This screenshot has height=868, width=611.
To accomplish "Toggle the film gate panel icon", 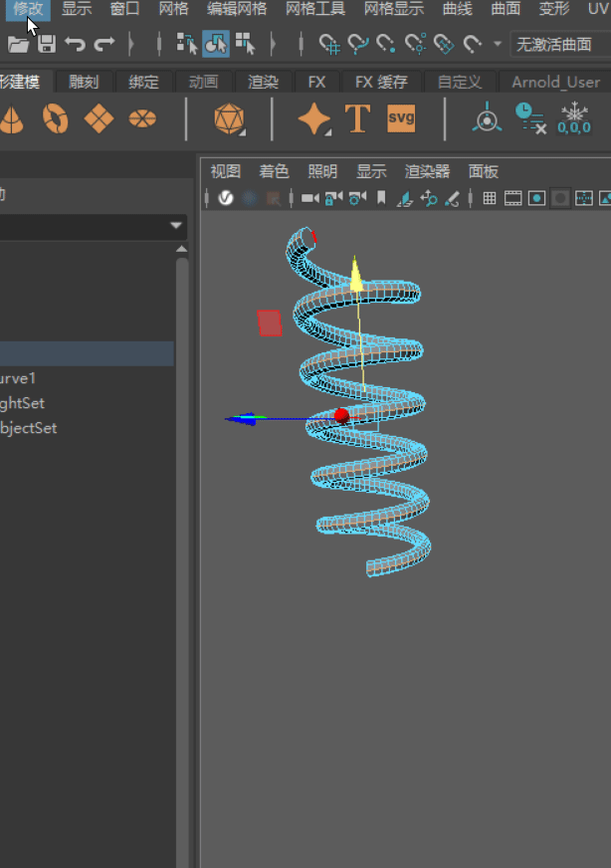I will 513,198.
